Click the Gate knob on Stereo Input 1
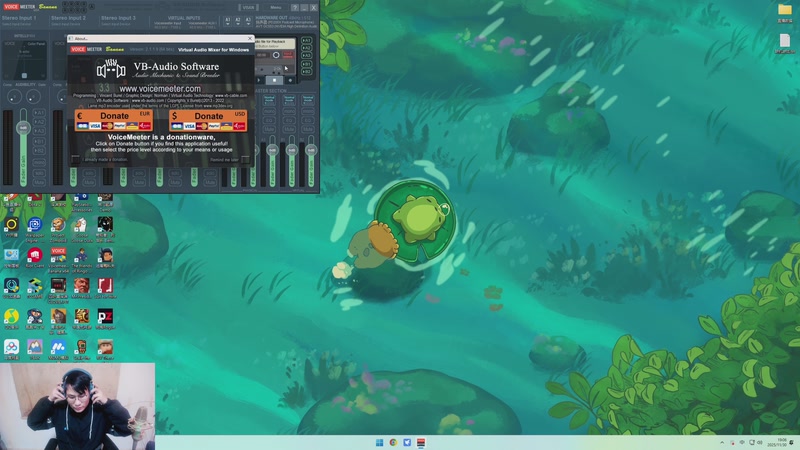This screenshot has height=450, width=800. click(x=33, y=96)
